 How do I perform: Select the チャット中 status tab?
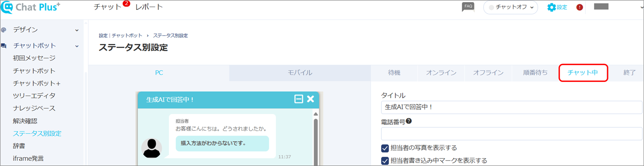pos(583,73)
